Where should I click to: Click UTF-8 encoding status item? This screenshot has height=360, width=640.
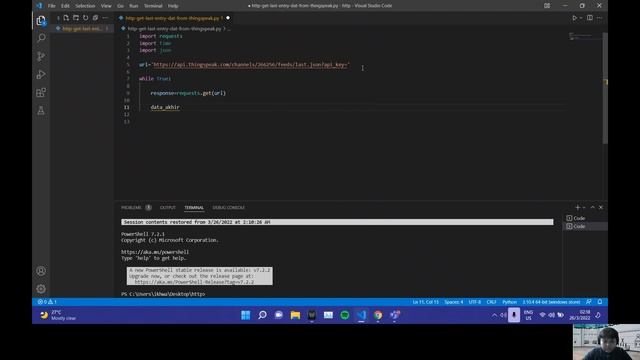point(475,302)
